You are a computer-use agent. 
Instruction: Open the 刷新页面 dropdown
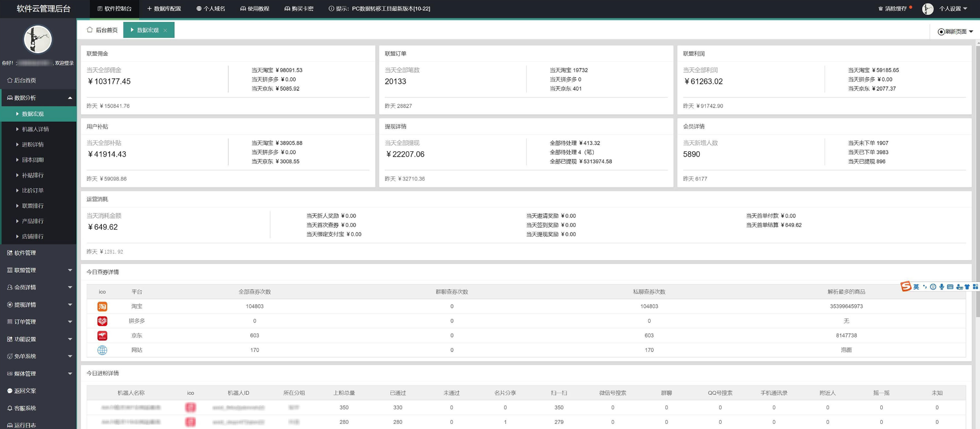tap(955, 32)
